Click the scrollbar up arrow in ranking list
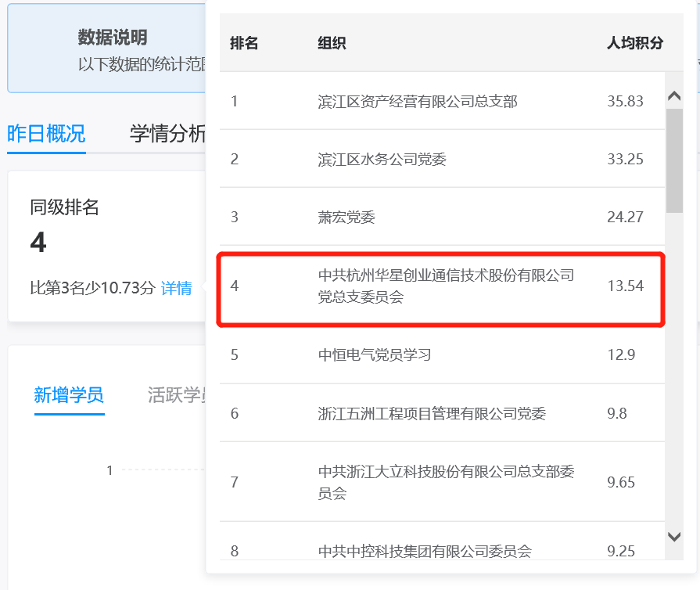Viewport: 700px width, 590px height. click(x=674, y=95)
